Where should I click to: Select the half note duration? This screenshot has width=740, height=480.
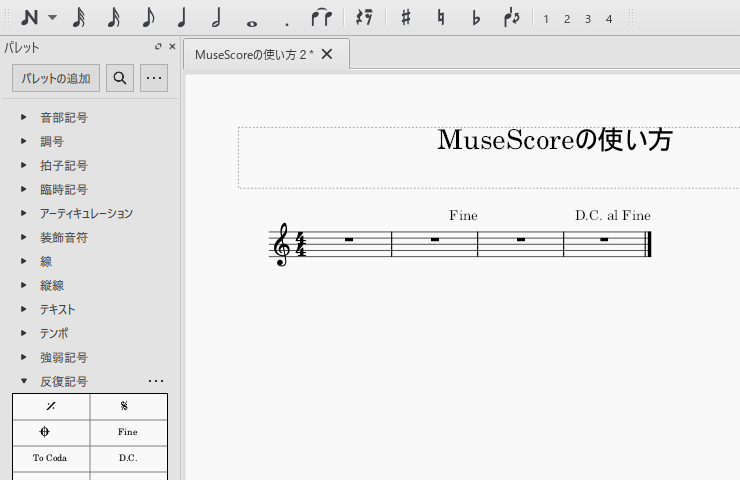[217, 18]
